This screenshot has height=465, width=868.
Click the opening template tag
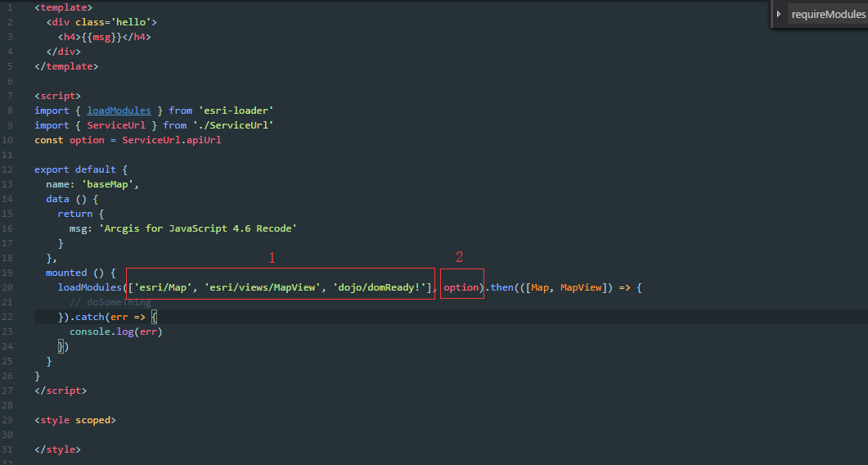[x=63, y=7]
